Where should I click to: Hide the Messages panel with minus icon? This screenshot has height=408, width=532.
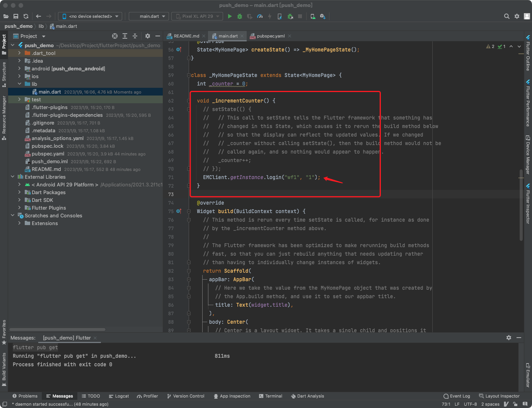[x=519, y=338]
